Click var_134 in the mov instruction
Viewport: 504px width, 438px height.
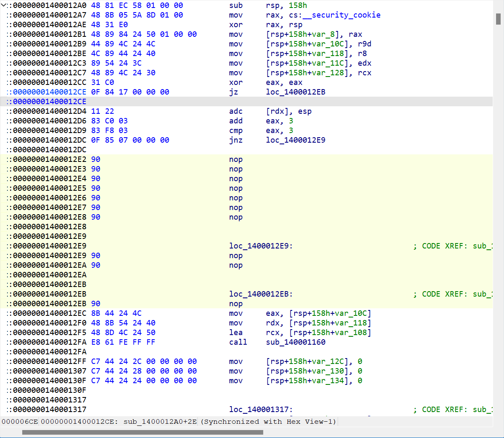pos(328,381)
